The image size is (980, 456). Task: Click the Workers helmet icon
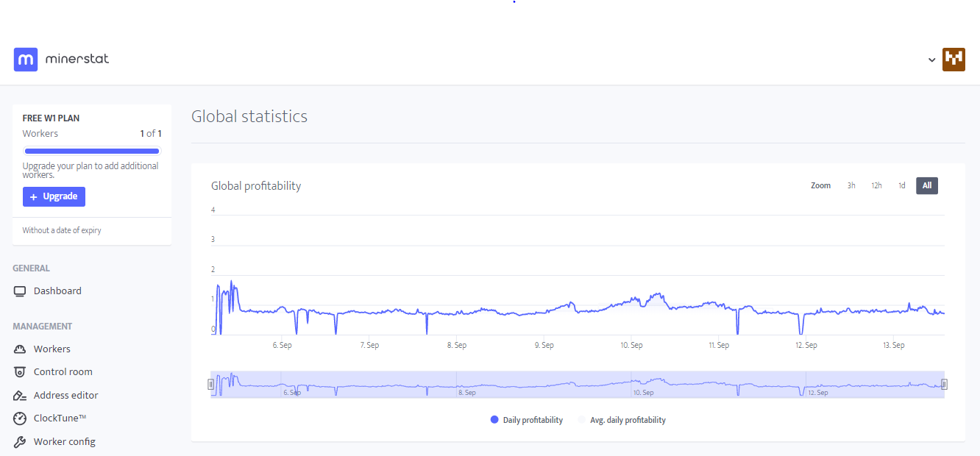[x=20, y=349]
